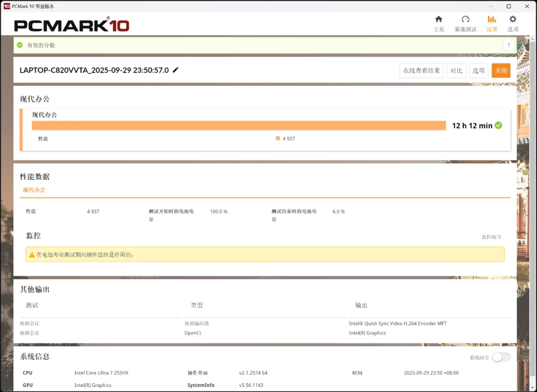Click the 4 937 performance value in 性能数据
Image resolution: width=537 pixels, height=392 pixels.
tap(93, 212)
